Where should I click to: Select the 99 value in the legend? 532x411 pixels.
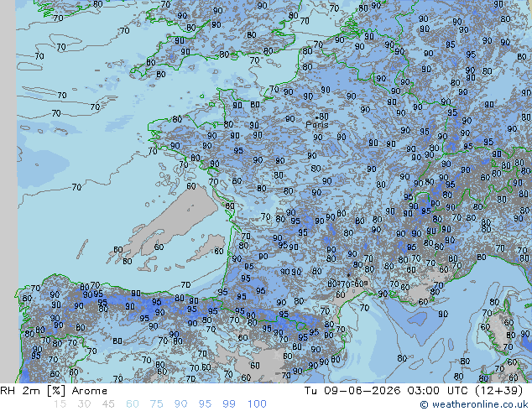[229, 404]
